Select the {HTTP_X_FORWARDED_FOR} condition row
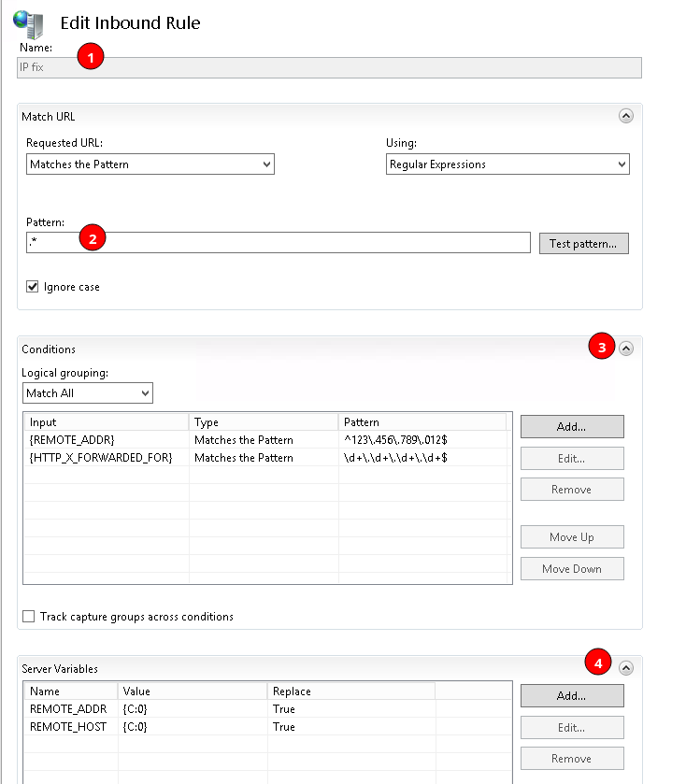 [105, 458]
